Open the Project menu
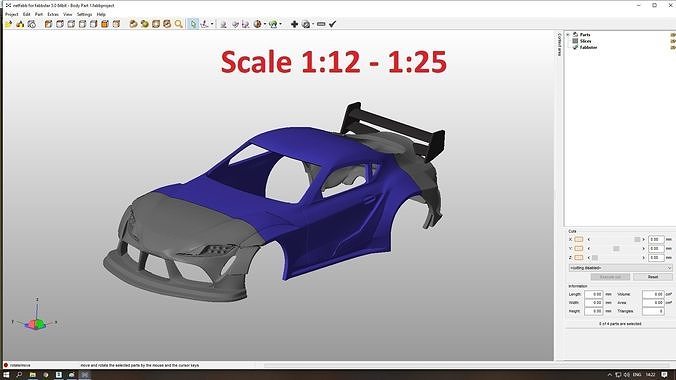Screen dimensions: 676x380 (x=12, y=14)
